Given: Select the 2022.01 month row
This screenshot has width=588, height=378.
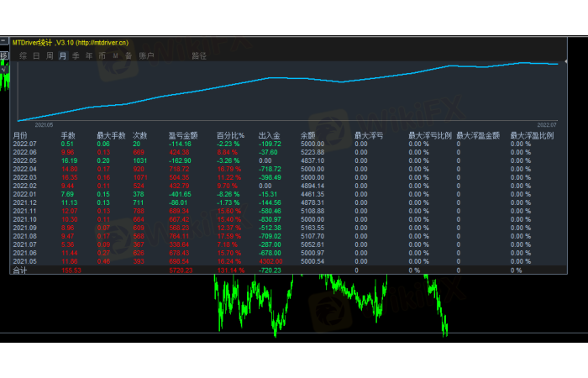Looking at the screenshot, I should tap(288, 194).
